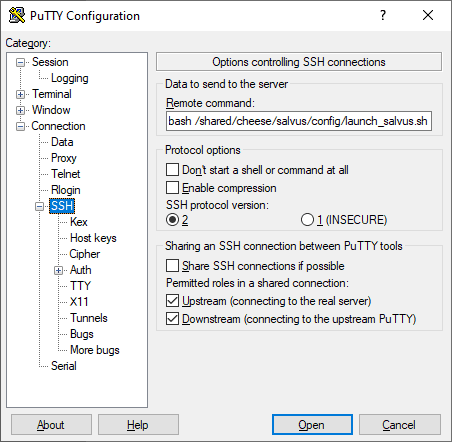The image size is (452, 442).
Task: Select SSH protocol version 2 radio
Action: click(172, 220)
